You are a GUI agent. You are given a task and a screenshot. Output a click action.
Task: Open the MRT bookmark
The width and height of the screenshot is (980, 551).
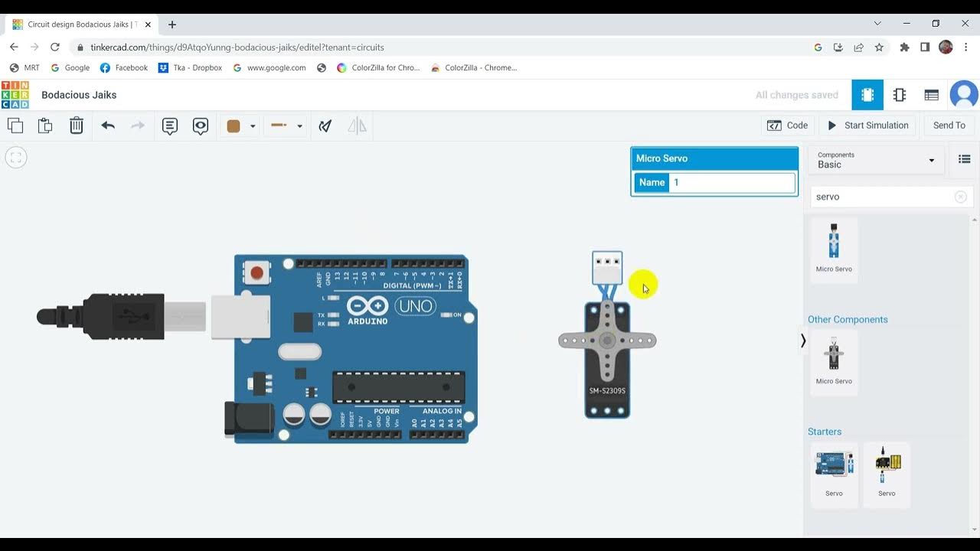pos(24,67)
